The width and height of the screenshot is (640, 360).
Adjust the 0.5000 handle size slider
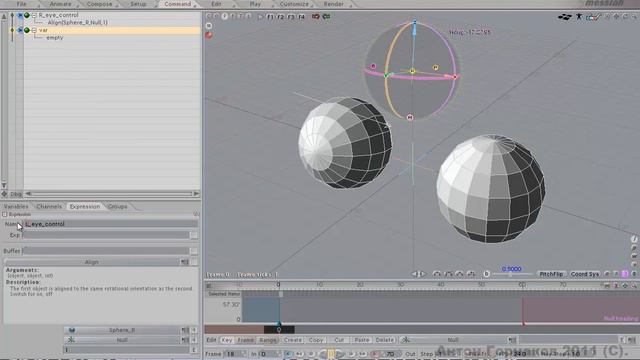[511, 275]
